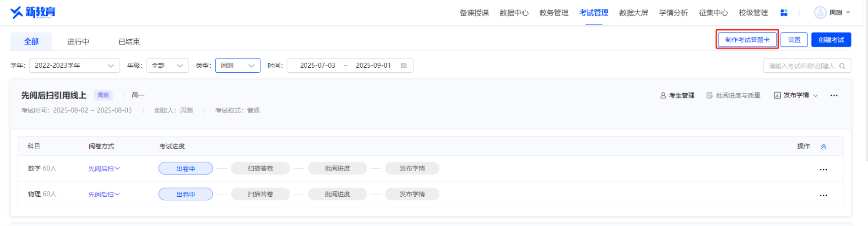Viewport: 868px width, 226px height.
Task: Open the 类型 周测 dropdown
Action: click(x=238, y=65)
